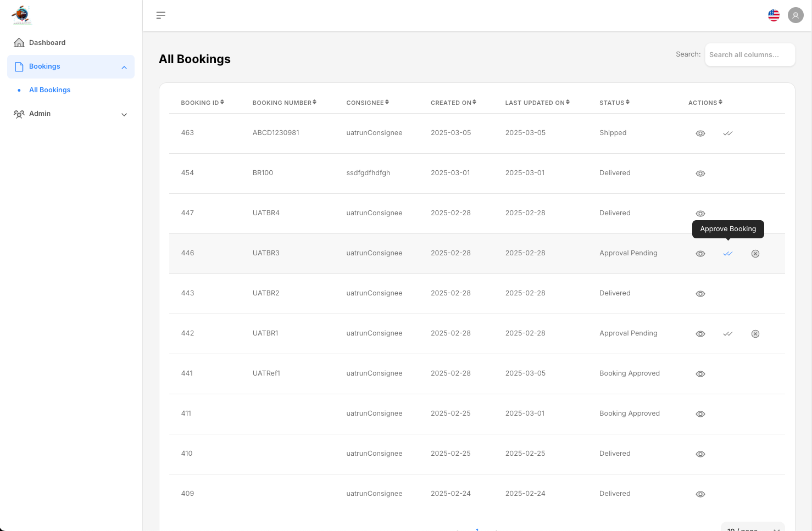
Task: Approve booking 442 with double-check icon
Action: point(728,334)
